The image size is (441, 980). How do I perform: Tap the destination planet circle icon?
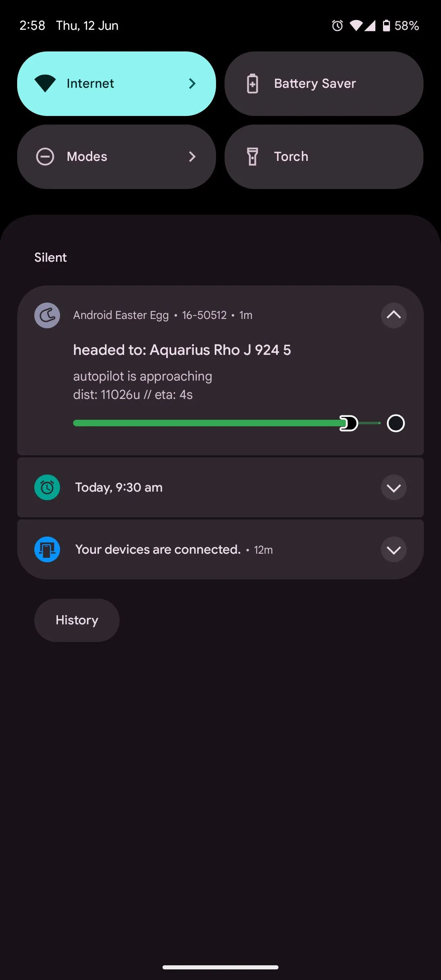click(x=396, y=423)
